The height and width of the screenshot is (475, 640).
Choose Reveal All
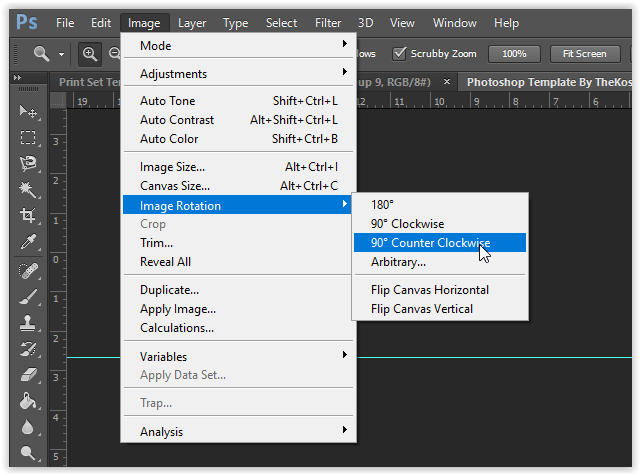click(x=237, y=262)
